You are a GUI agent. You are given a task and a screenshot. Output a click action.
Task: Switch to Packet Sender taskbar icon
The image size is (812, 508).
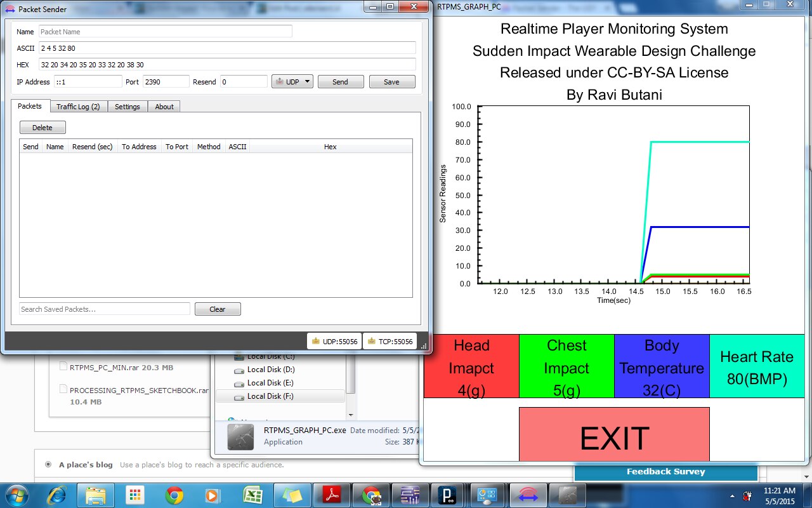pyautogui.click(x=528, y=495)
